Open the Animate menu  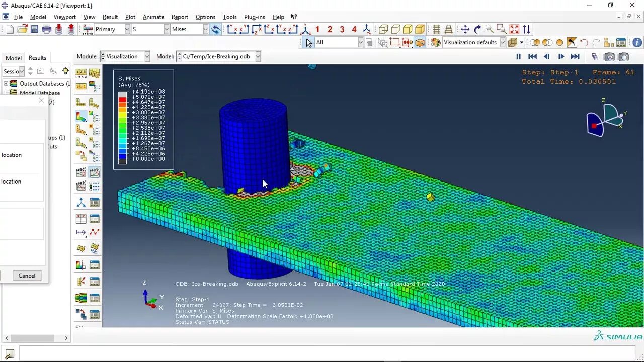pyautogui.click(x=153, y=17)
